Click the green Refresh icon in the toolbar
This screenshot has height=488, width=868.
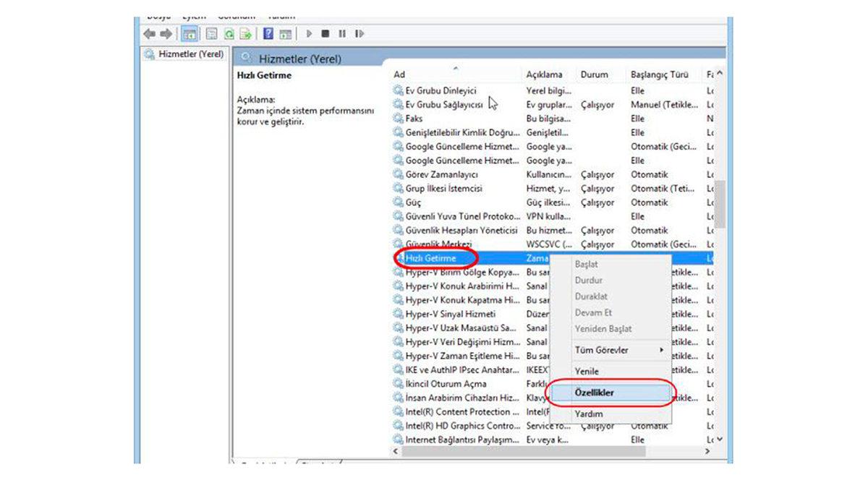tap(229, 34)
